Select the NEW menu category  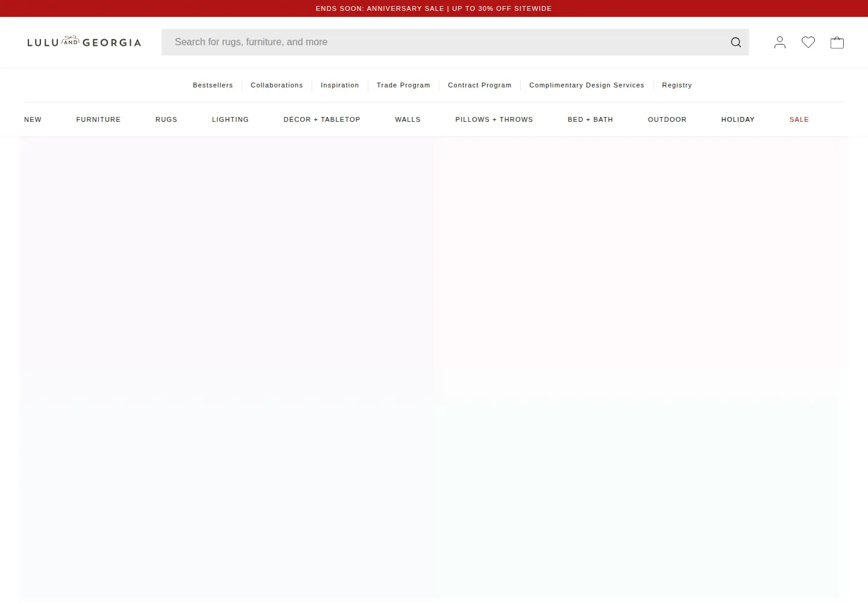pos(33,119)
